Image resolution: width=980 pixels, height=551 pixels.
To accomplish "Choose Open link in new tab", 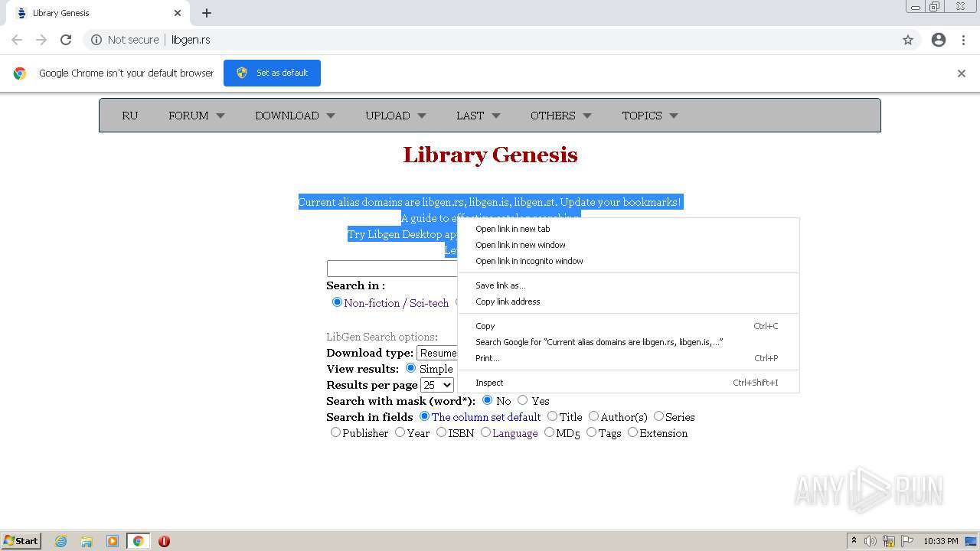I will tap(628, 229).
